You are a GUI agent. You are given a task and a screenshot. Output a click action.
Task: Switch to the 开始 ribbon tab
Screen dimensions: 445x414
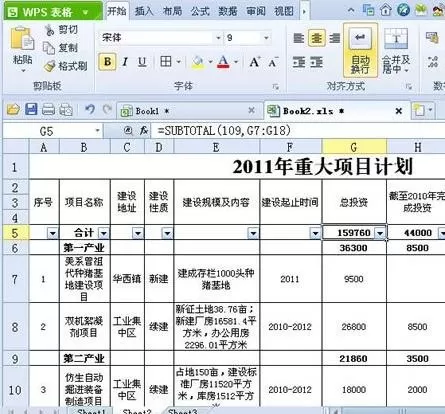[117, 11]
